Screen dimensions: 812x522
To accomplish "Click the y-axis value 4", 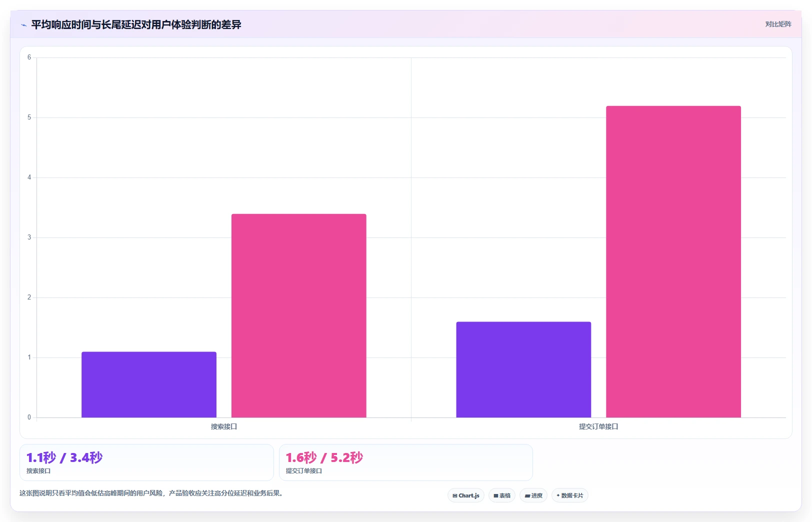I will point(29,177).
